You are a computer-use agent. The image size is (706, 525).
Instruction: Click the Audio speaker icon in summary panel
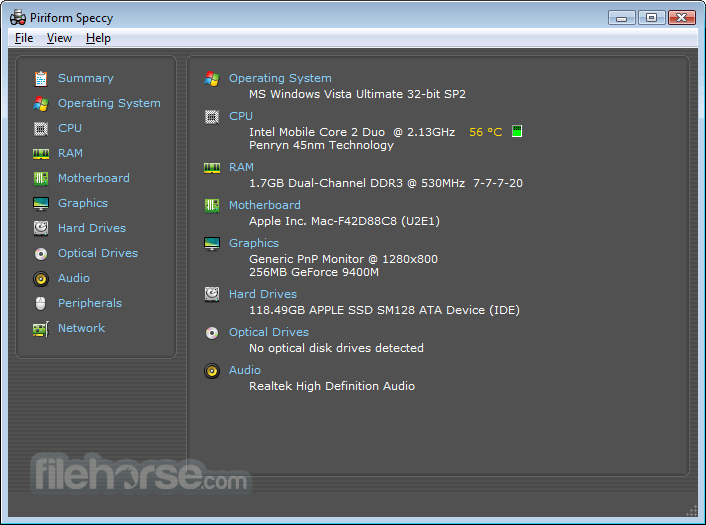[x=212, y=371]
